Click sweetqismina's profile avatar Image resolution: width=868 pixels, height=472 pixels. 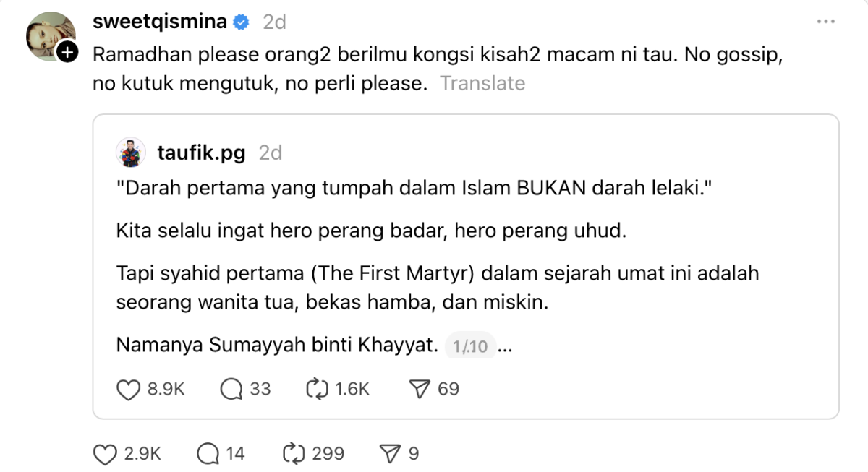tap(51, 36)
